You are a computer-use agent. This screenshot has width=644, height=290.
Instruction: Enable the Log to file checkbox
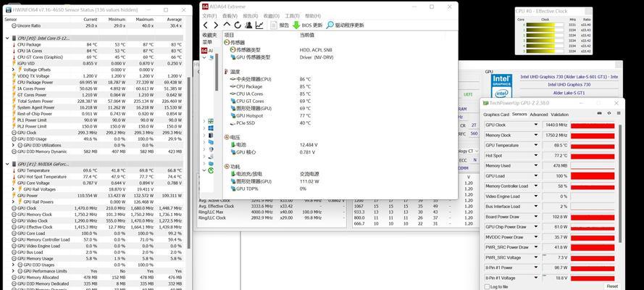coord(487,286)
